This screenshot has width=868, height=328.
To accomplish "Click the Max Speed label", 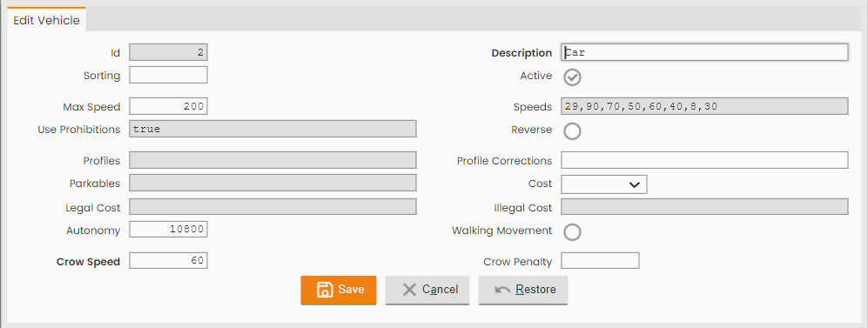I will pyautogui.click(x=91, y=107).
